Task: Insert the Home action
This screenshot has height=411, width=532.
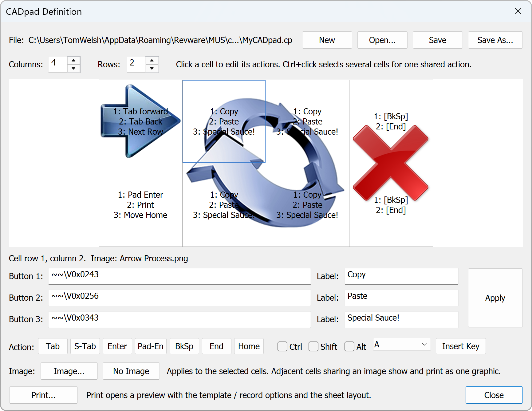Action: pyautogui.click(x=249, y=346)
